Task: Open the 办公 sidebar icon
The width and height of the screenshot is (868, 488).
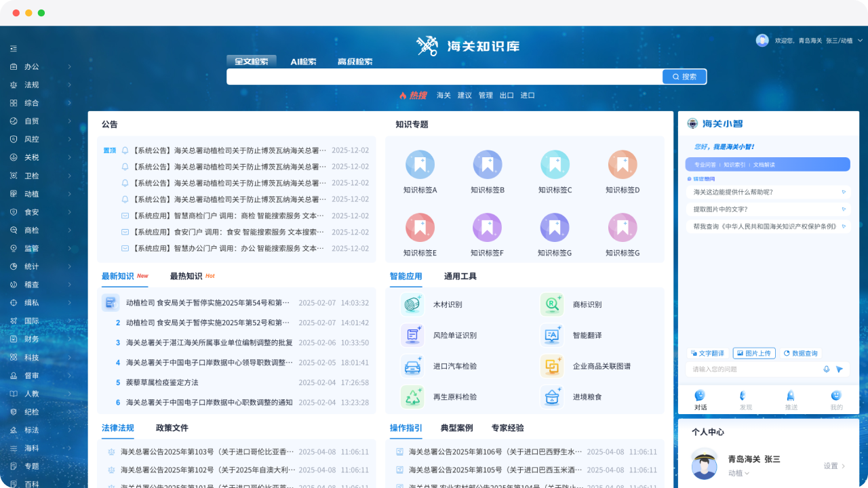Action: click(13, 66)
